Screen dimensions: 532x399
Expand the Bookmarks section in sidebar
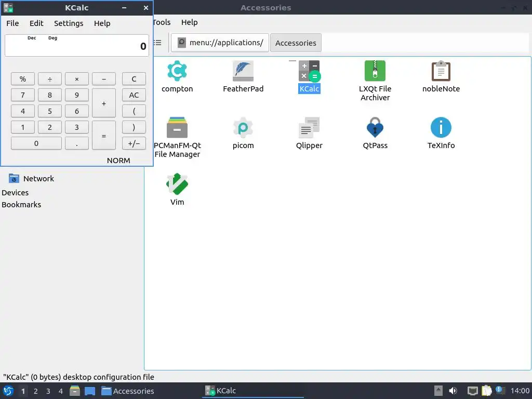21,205
